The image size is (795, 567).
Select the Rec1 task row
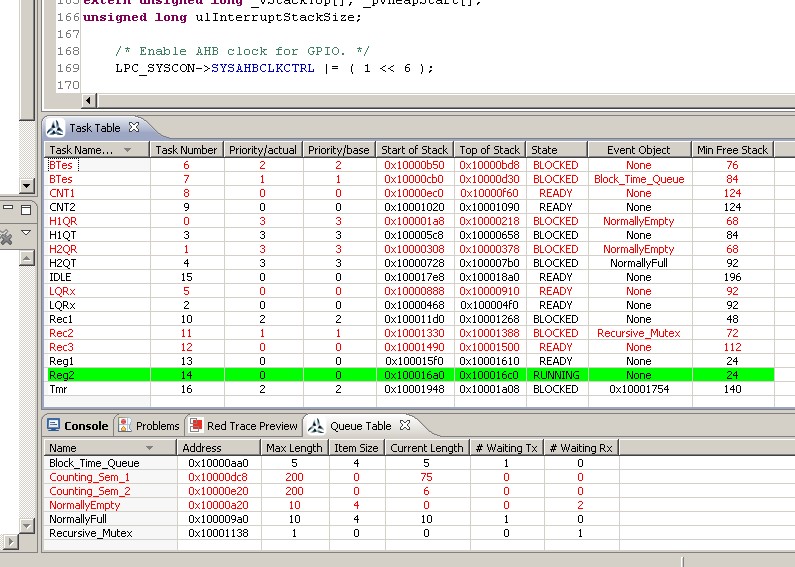tap(411, 319)
